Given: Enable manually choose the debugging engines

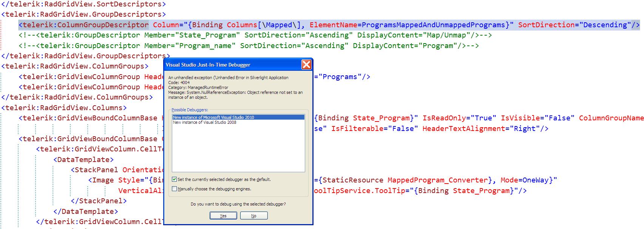Looking at the screenshot, I should pos(174,189).
